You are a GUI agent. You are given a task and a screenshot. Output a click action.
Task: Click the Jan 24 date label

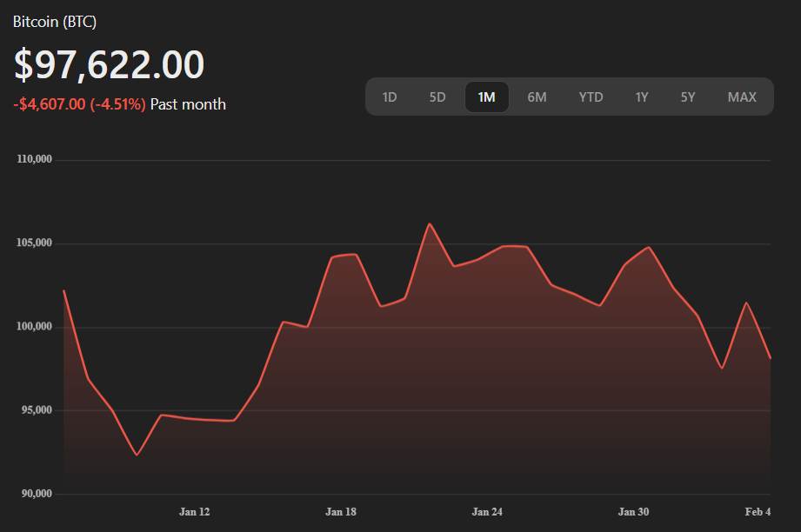click(x=487, y=512)
